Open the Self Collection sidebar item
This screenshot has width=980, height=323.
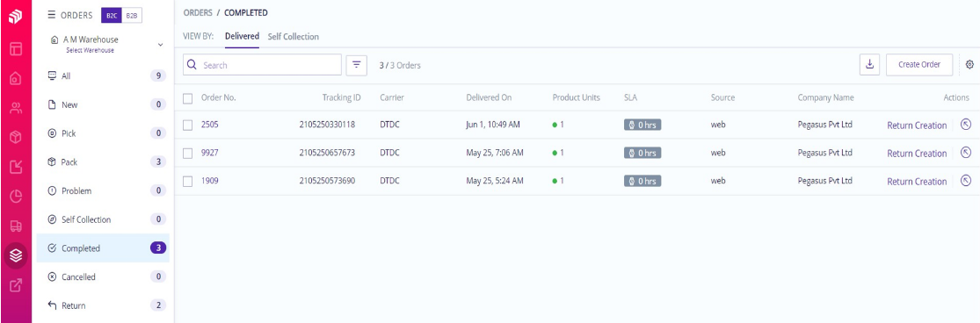103,219
